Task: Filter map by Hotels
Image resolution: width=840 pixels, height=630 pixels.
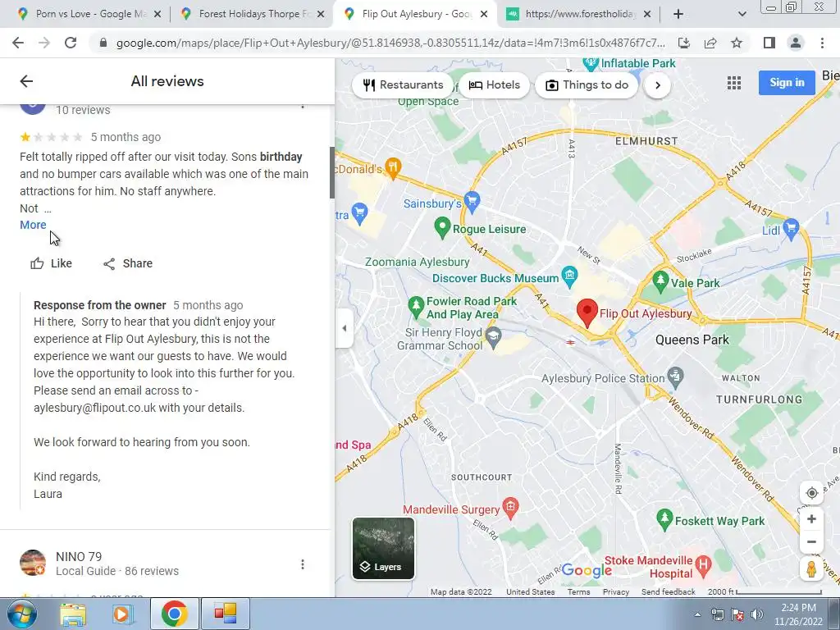Action: tap(494, 85)
